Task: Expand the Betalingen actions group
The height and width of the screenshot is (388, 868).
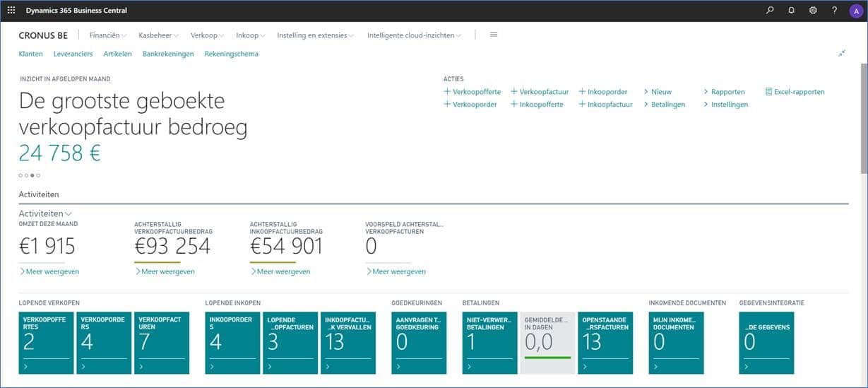Action: [x=664, y=105]
